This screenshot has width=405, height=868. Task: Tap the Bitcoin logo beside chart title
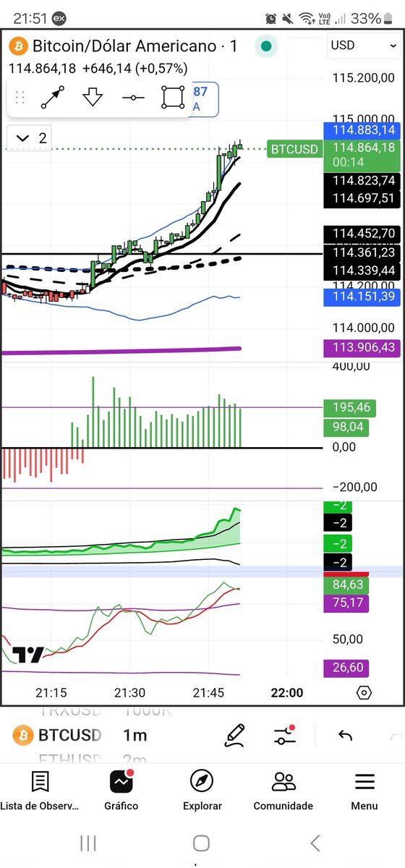click(18, 46)
